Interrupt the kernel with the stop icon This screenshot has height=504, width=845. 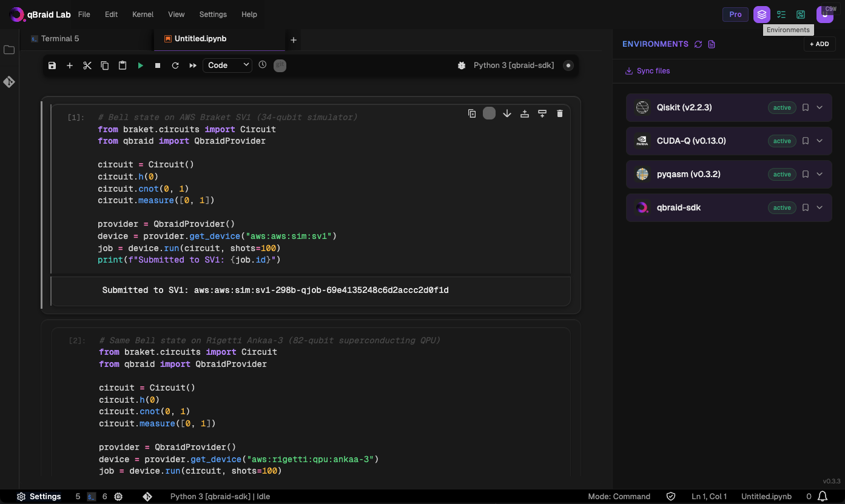pyautogui.click(x=158, y=66)
